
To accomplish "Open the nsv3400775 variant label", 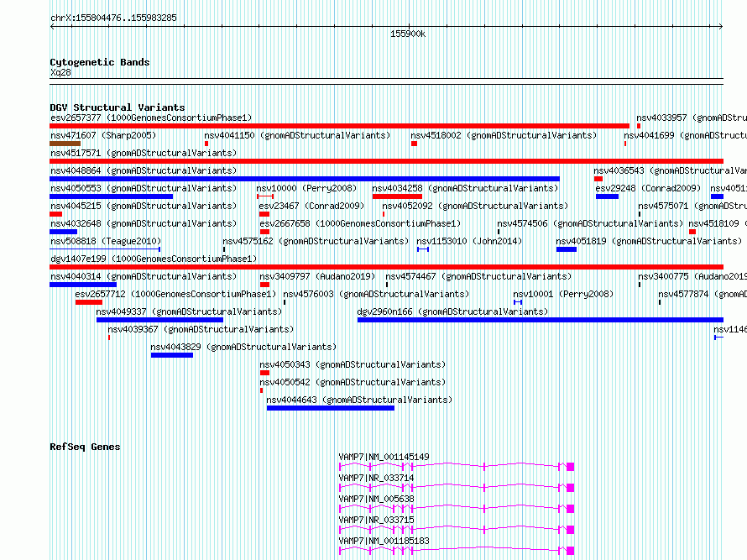I will point(692,276).
